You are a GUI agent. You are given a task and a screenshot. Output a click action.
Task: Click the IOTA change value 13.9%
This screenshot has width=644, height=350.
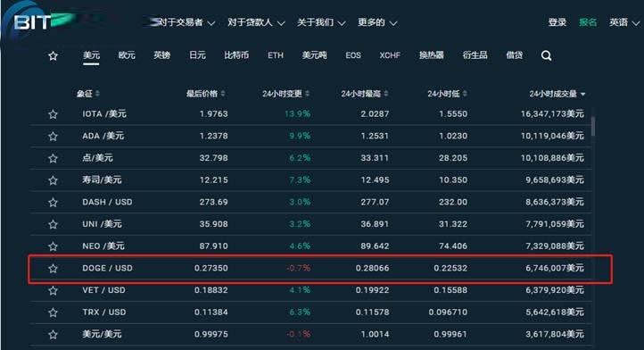coord(297,114)
